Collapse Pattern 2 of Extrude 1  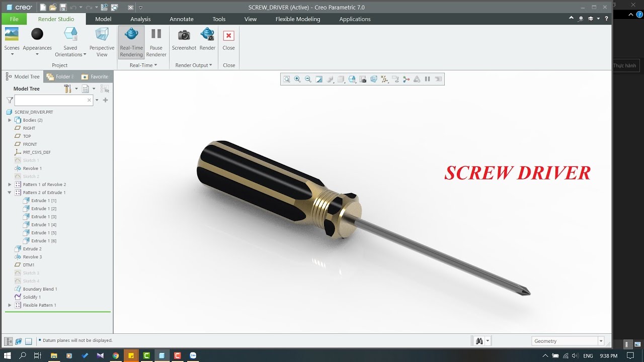click(10, 193)
